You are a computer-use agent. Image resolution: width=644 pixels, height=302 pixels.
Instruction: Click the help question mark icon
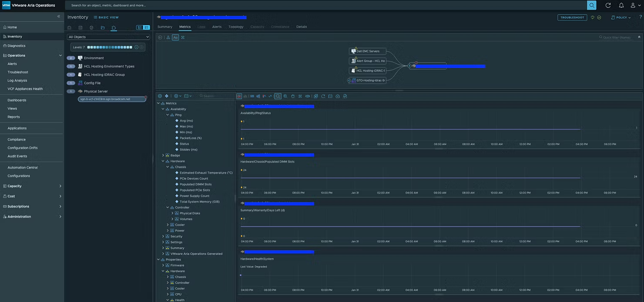point(641,17)
